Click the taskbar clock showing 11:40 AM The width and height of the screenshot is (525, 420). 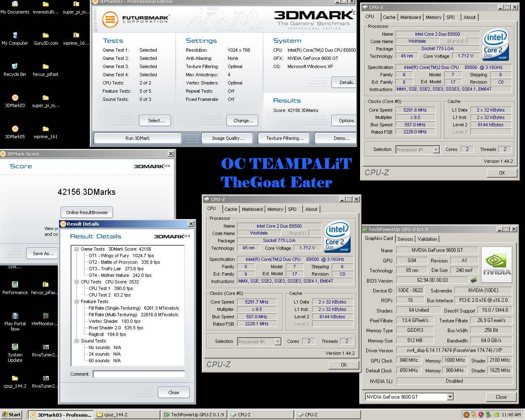pos(511,415)
